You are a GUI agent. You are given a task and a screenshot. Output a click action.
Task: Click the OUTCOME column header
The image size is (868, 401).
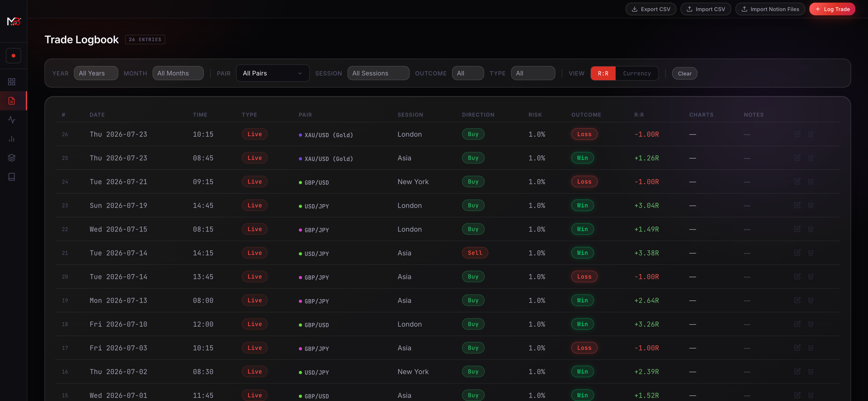tap(586, 115)
